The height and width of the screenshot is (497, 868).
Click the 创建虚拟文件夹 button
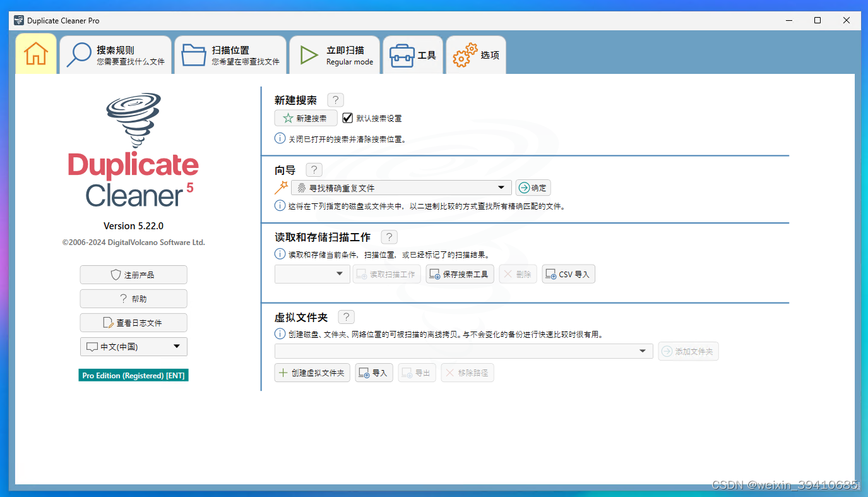(x=312, y=373)
